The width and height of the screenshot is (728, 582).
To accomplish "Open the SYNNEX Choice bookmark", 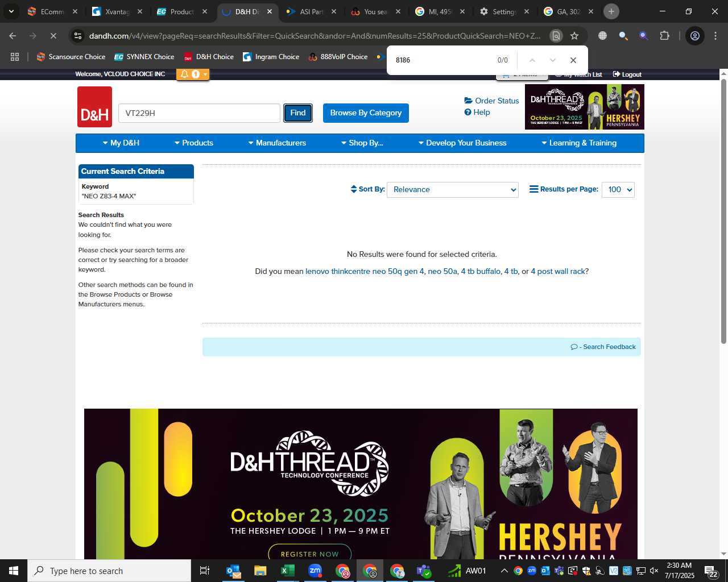I will [x=144, y=57].
